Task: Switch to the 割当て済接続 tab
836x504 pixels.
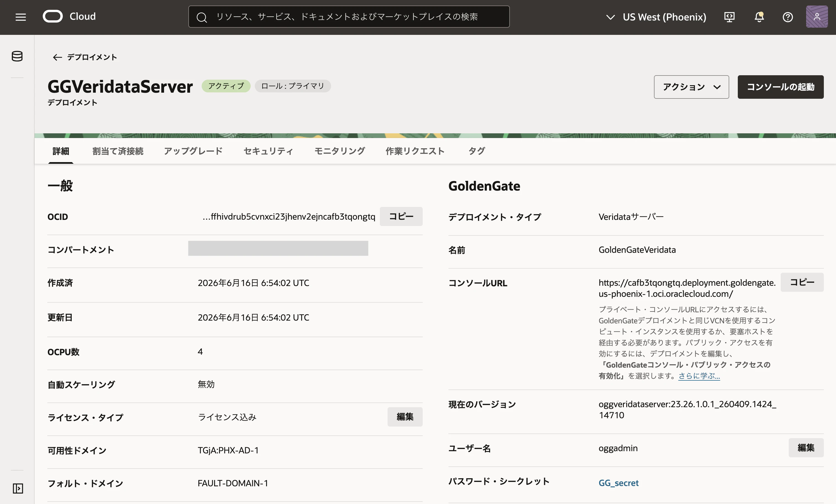Action: (118, 151)
